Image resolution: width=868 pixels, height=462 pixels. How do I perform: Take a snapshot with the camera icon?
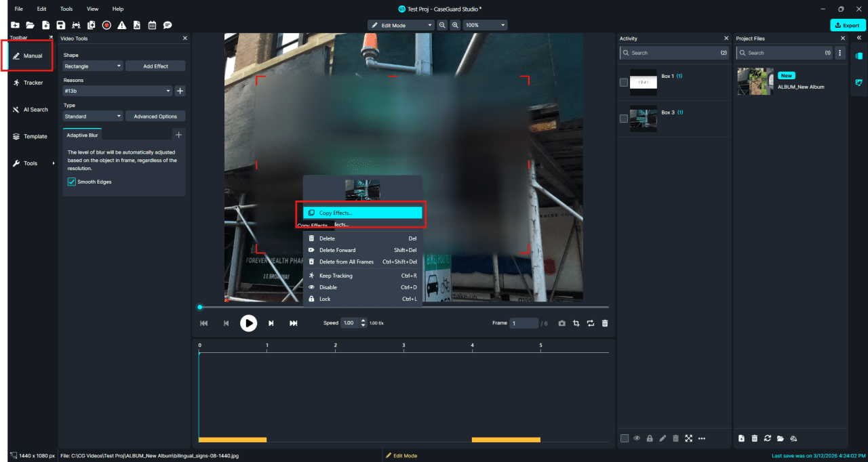click(x=561, y=323)
